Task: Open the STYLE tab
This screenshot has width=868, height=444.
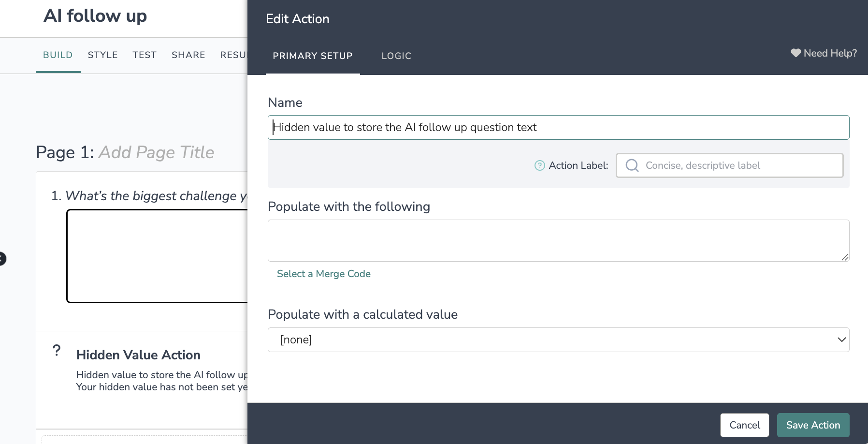Action: (102, 55)
